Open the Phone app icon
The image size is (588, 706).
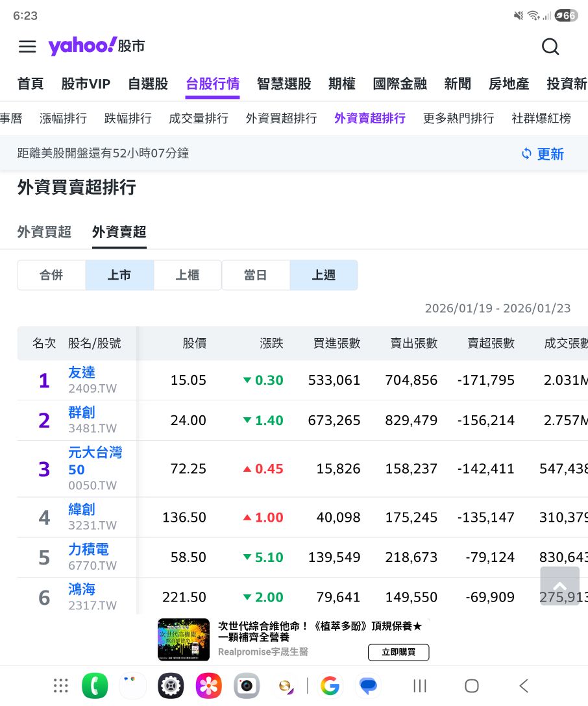pos(95,686)
